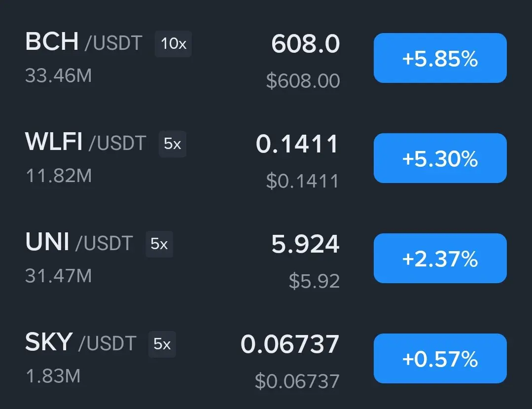Open the SKY/USDT trading pair
Viewport: 532px width, 409px height.
tap(81, 342)
